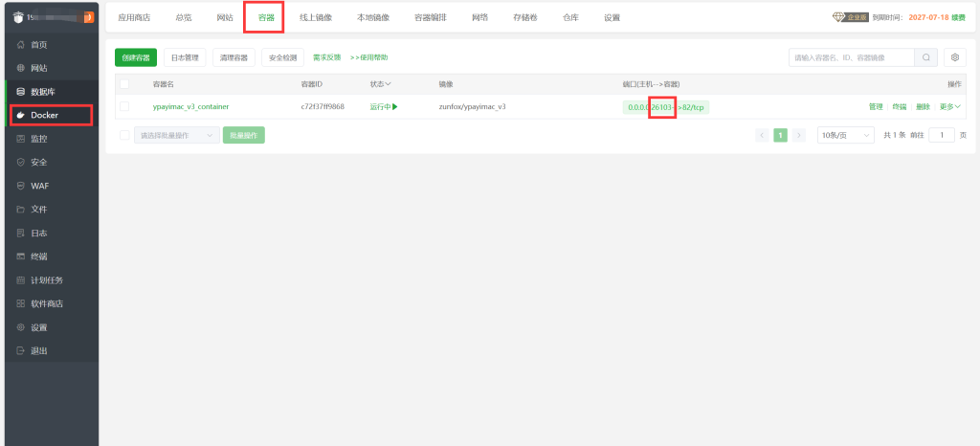Click the folder icon beside 文件

(21, 210)
